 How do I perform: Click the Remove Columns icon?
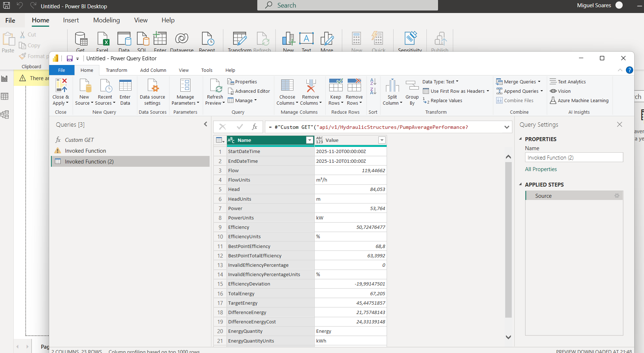[310, 87]
